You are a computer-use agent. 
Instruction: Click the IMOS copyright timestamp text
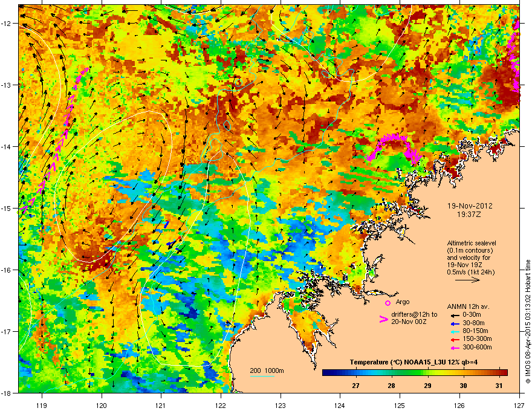[x=528, y=322]
